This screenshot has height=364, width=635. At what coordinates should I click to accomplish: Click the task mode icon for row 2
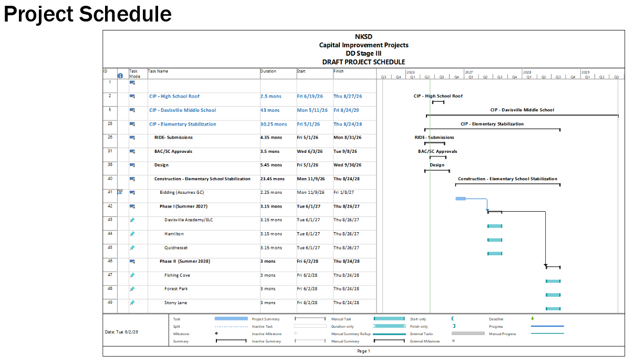tap(132, 96)
